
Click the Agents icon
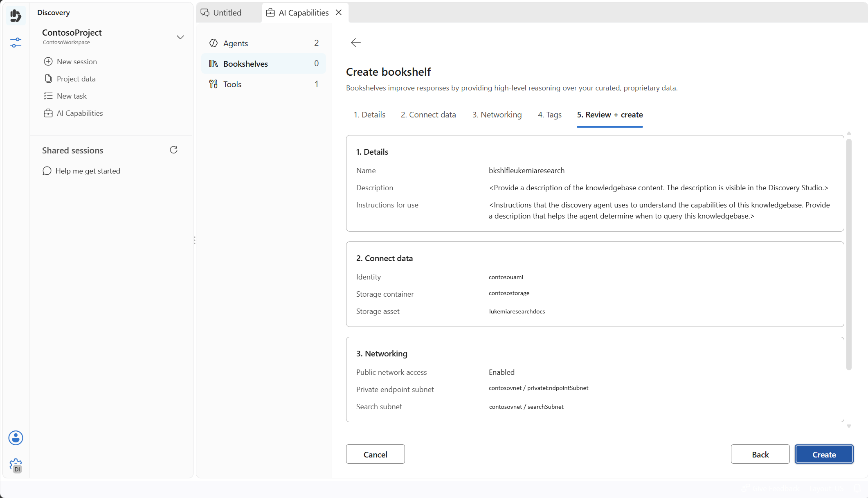(213, 43)
